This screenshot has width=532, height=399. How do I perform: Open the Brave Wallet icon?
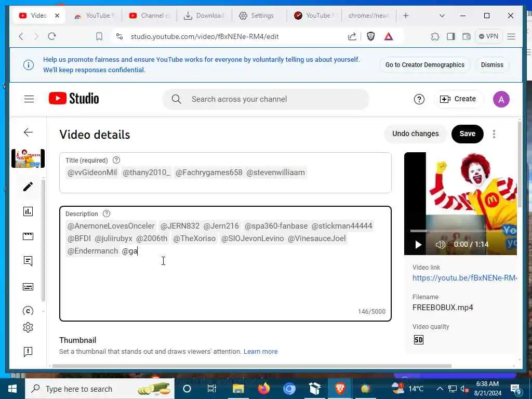point(467,36)
